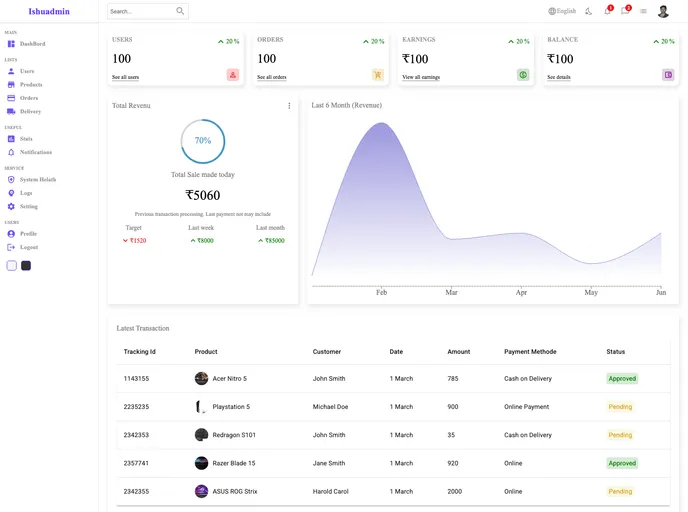The height and width of the screenshot is (512, 688).
Task: Select the dark theme color swatch
Action: 26,265
